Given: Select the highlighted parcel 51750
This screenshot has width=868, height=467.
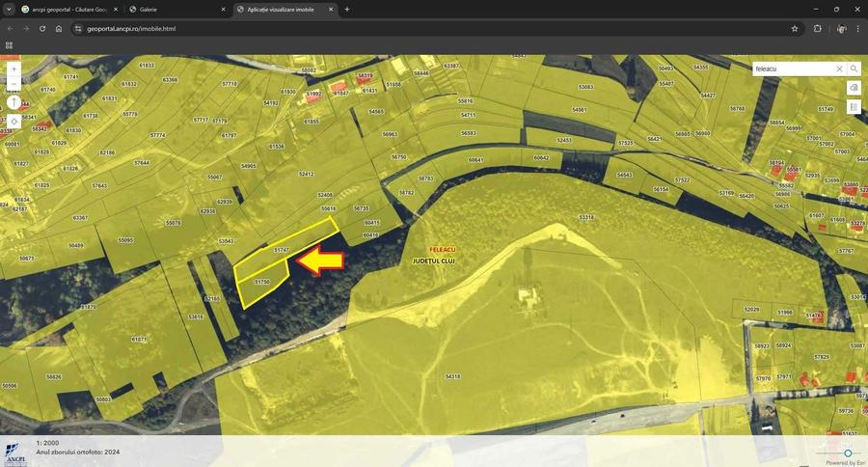Looking at the screenshot, I should point(260,280).
